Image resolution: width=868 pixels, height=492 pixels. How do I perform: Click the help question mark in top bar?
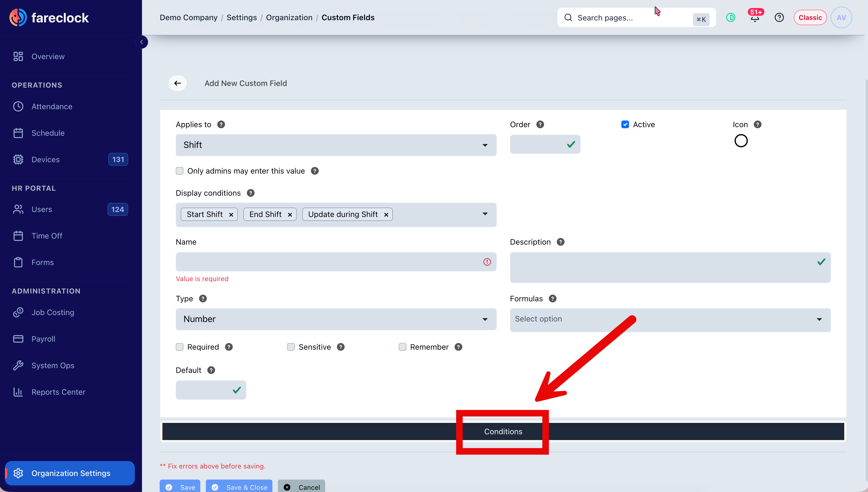click(779, 18)
